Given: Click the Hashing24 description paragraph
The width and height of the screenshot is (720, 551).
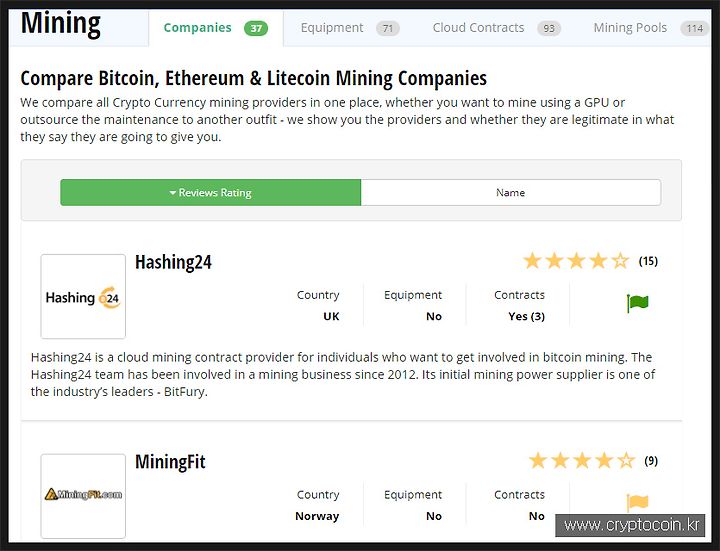Looking at the screenshot, I should (343, 374).
